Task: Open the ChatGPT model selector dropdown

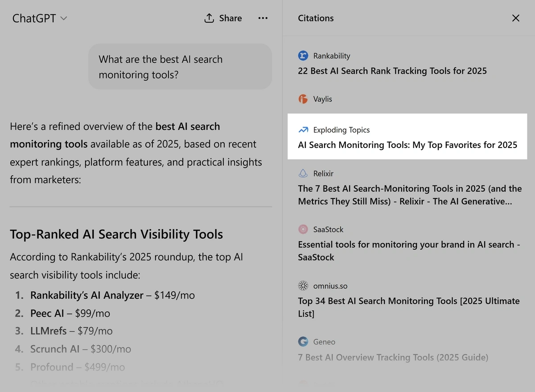Action: pos(40,18)
